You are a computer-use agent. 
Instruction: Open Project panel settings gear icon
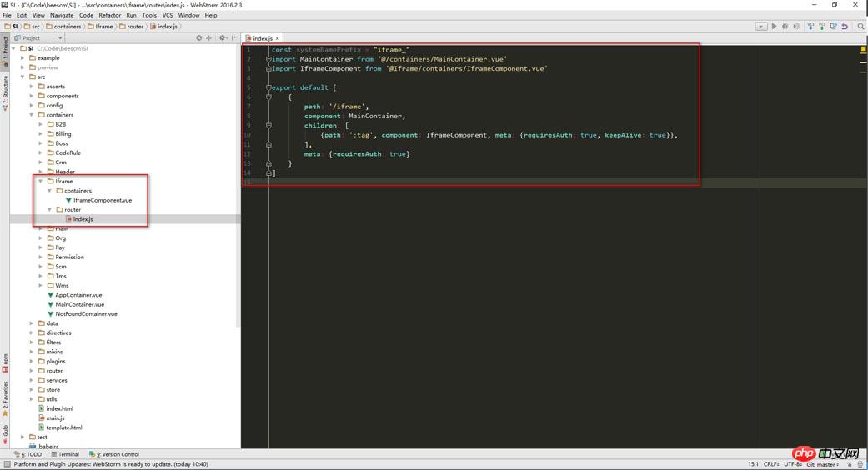(222, 38)
